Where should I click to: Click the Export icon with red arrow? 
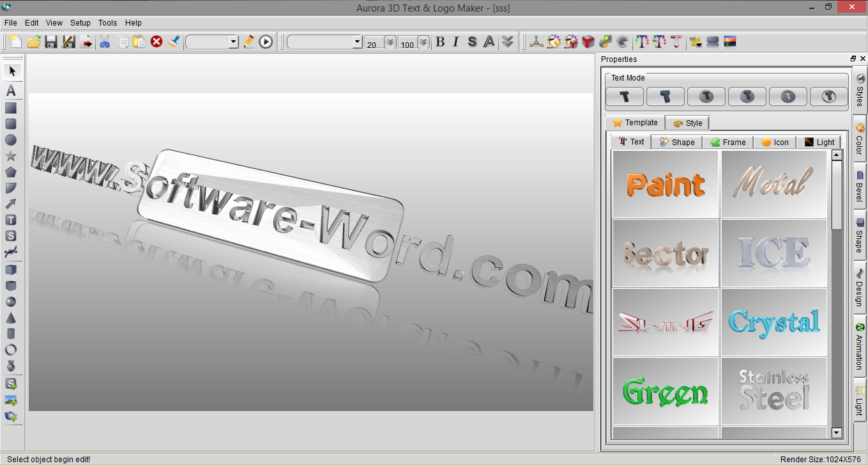[x=87, y=42]
